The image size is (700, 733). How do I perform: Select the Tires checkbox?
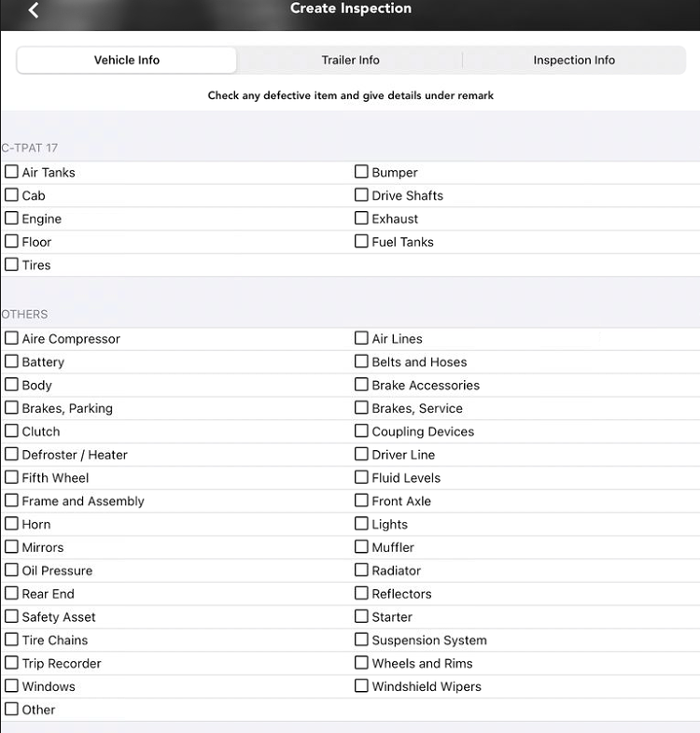(12, 265)
